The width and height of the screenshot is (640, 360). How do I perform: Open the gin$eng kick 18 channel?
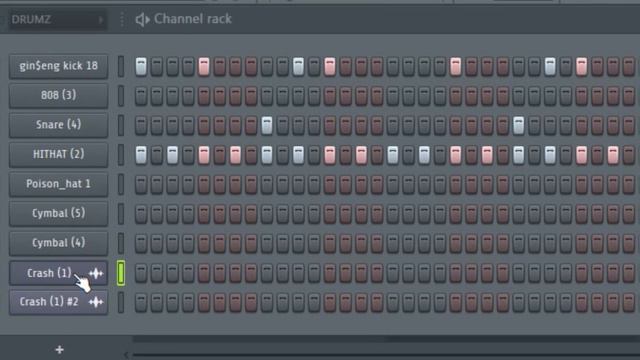point(58,66)
